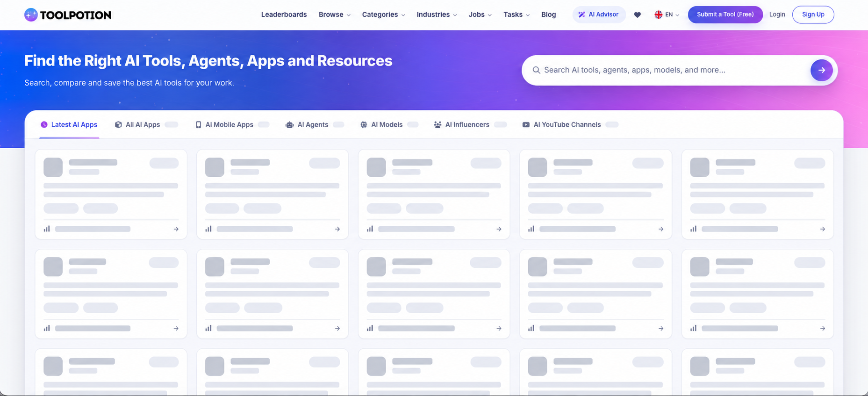
Task: Click the magic wand AI Advisor icon
Action: click(x=581, y=14)
